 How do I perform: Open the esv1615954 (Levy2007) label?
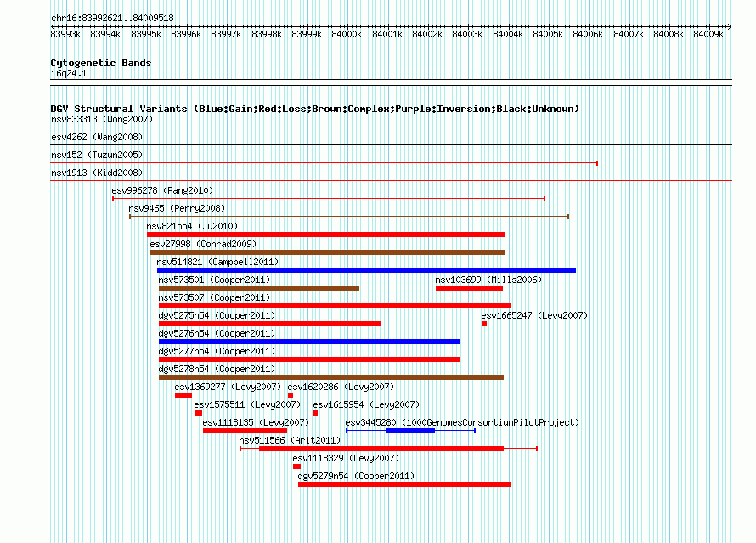(x=366, y=404)
